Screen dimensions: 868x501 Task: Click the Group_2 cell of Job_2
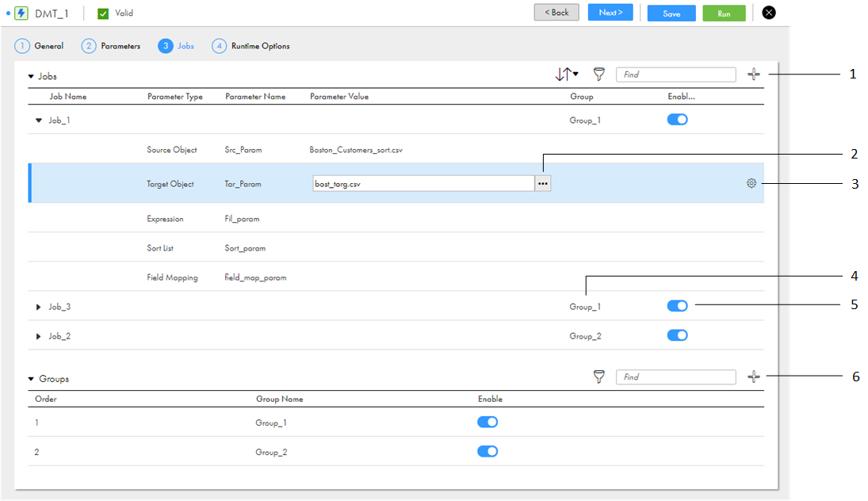pos(585,336)
